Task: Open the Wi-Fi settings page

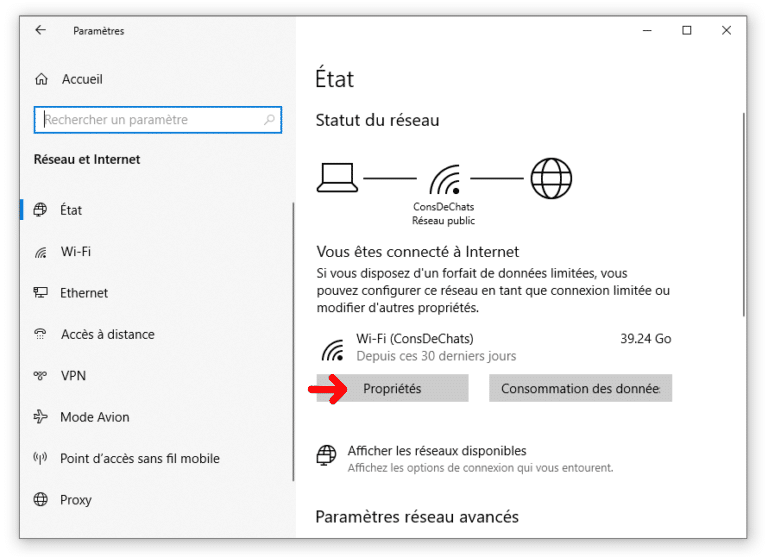Action: coord(76,252)
